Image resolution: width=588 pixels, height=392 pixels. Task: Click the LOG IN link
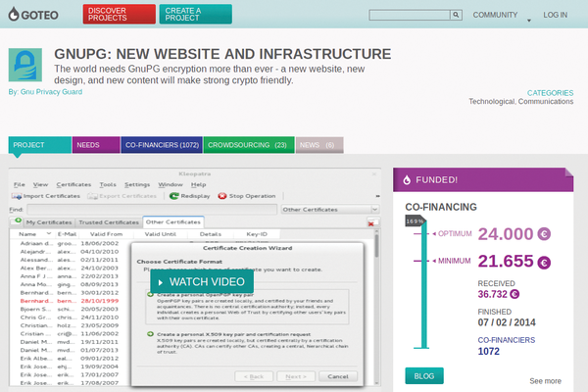click(x=556, y=15)
